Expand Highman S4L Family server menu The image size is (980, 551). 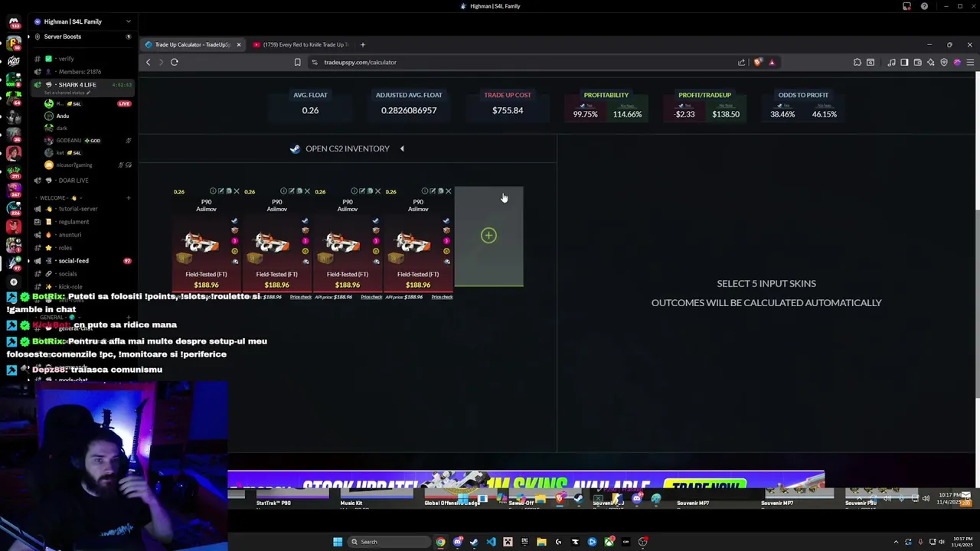tap(128, 21)
